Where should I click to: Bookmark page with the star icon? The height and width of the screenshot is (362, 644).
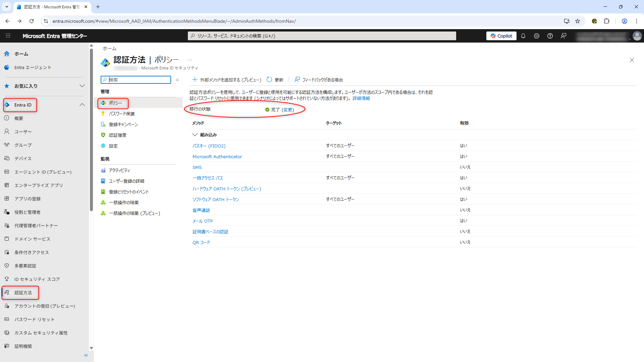pyautogui.click(x=578, y=21)
